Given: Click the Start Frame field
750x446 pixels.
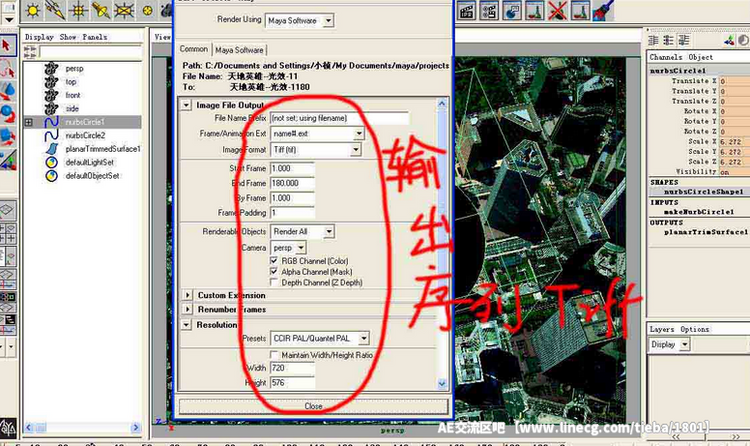Looking at the screenshot, I should point(292,168).
